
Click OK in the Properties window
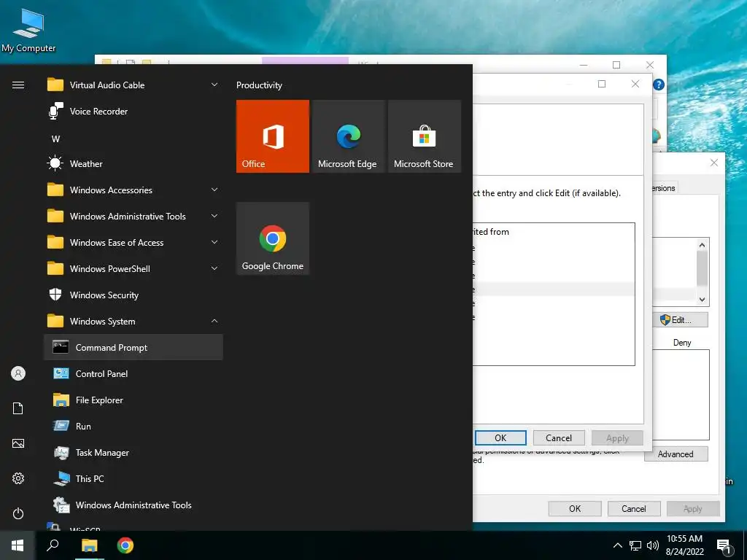pos(575,508)
